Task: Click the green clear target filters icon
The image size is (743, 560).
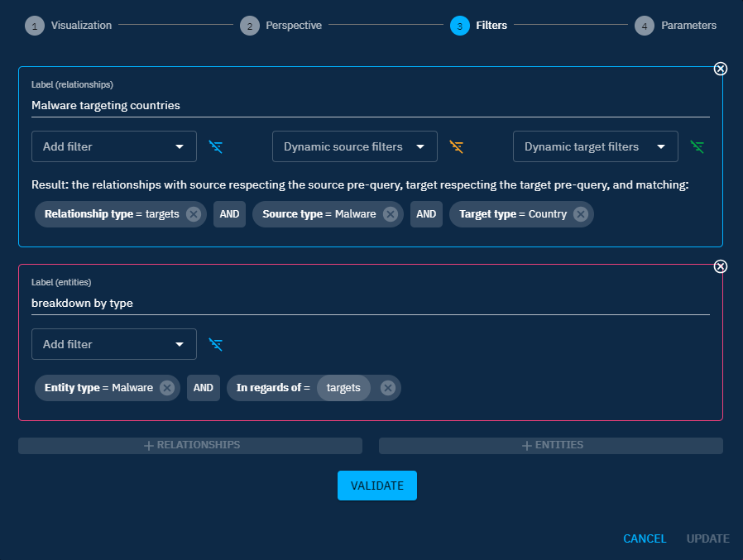Action: click(697, 147)
